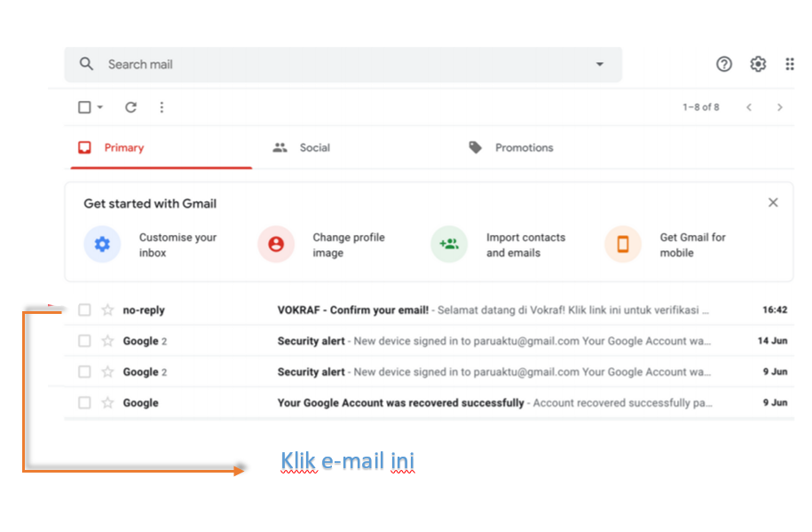Viewport: 812px width, 532px height.
Task: Click the Promotions tab tag icon
Action: pyautogui.click(x=475, y=147)
